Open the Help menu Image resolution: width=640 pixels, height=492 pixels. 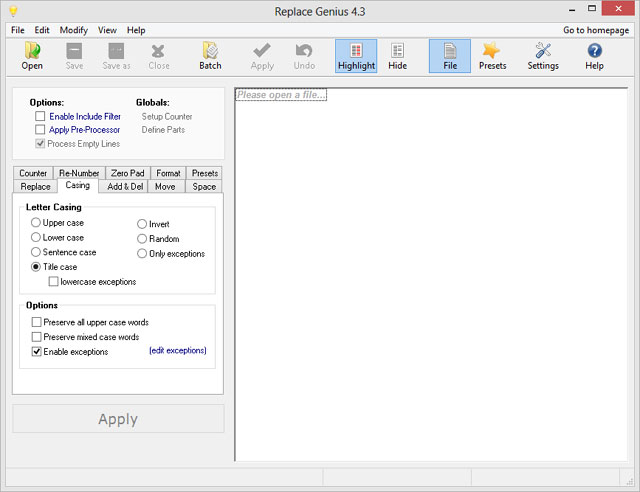(x=136, y=30)
